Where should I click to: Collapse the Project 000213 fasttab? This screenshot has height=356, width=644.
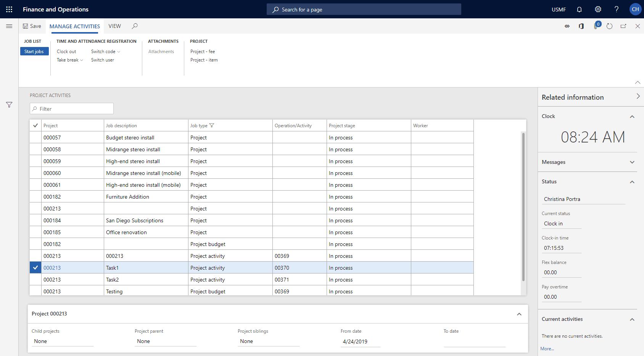point(519,314)
